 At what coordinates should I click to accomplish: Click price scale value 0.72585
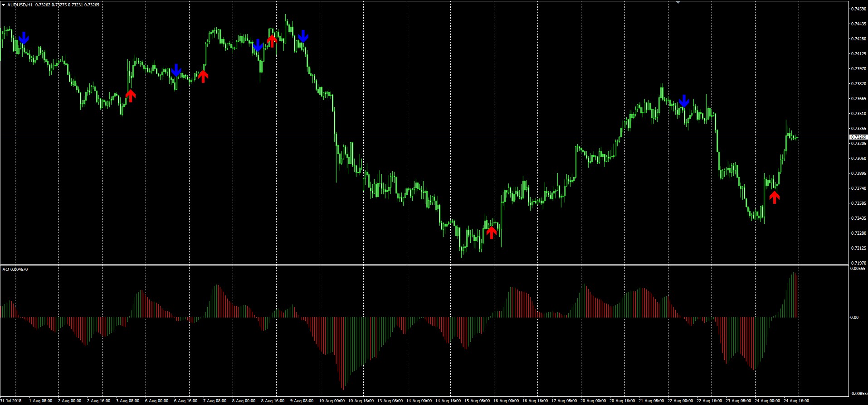859,203
